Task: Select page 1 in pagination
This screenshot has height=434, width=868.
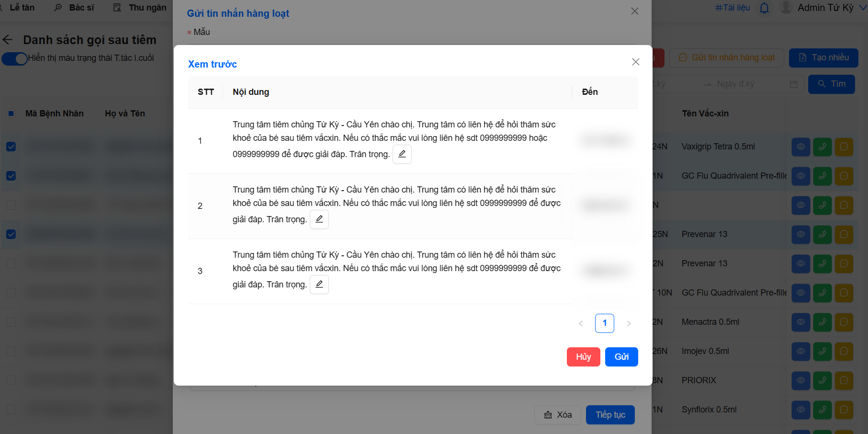Action: coord(604,323)
